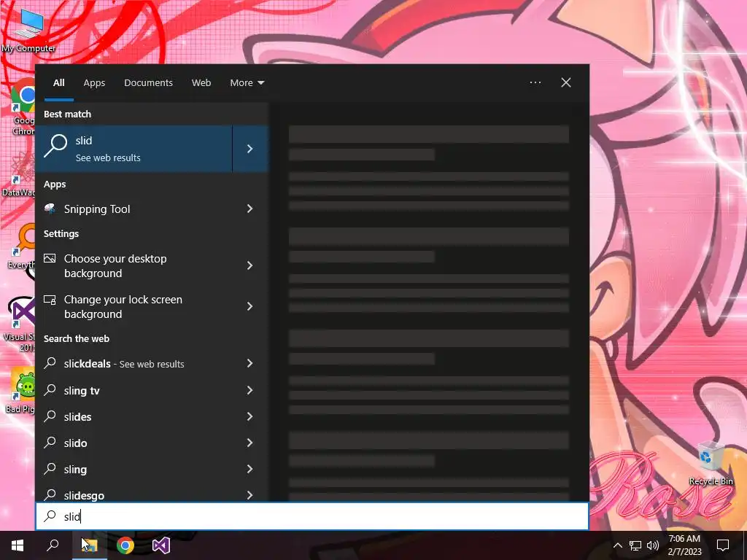The width and height of the screenshot is (747, 560).
Task: Open the volume control tray icon
Action: point(653,545)
